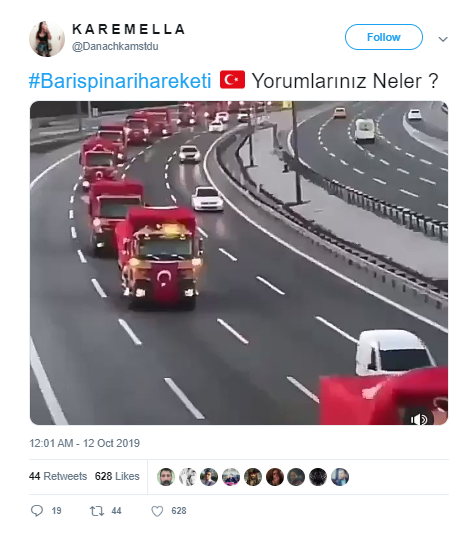Like the tweet with heart icon
The width and height of the screenshot is (475, 534).
click(157, 511)
